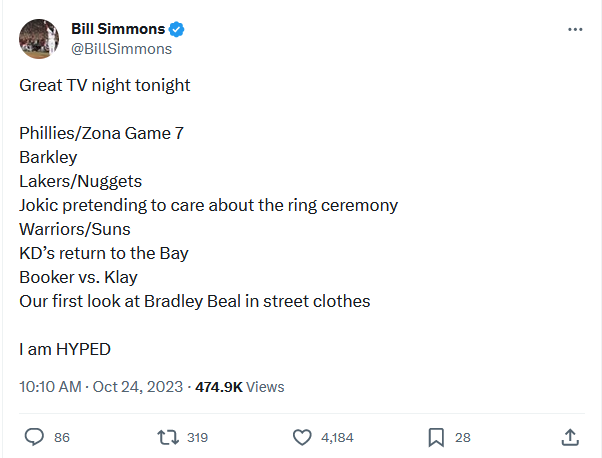Open the share upload icon
Viewport: 602px width, 458px height.
[x=570, y=437]
